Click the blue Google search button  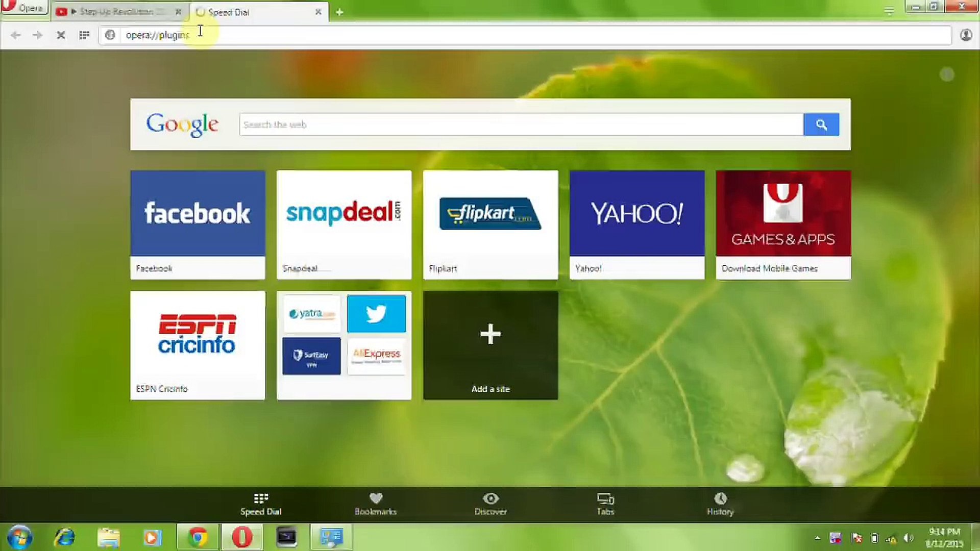[x=821, y=124]
